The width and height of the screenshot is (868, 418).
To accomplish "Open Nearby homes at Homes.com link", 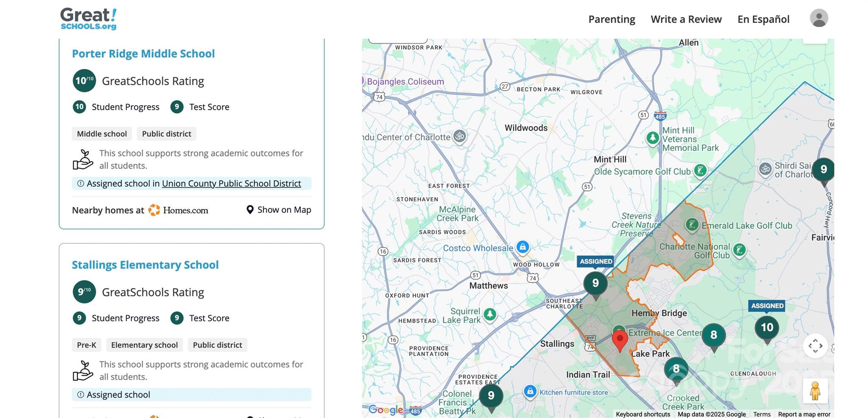I will tap(140, 210).
